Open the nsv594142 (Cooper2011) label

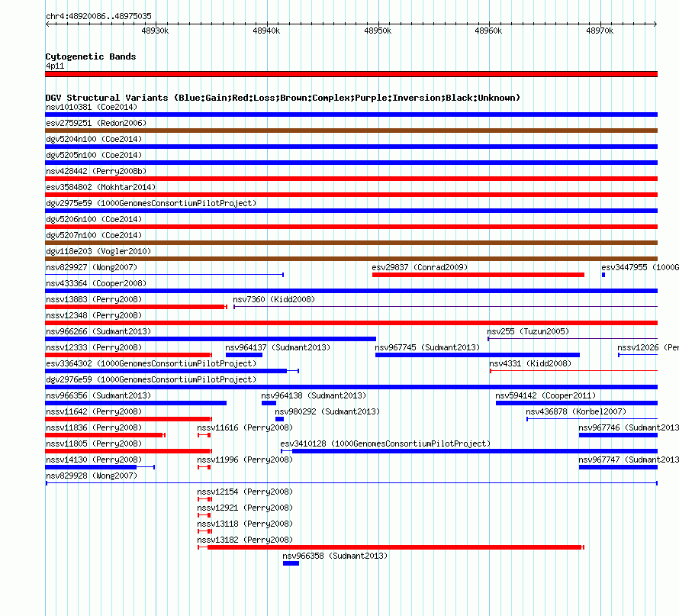point(545,395)
